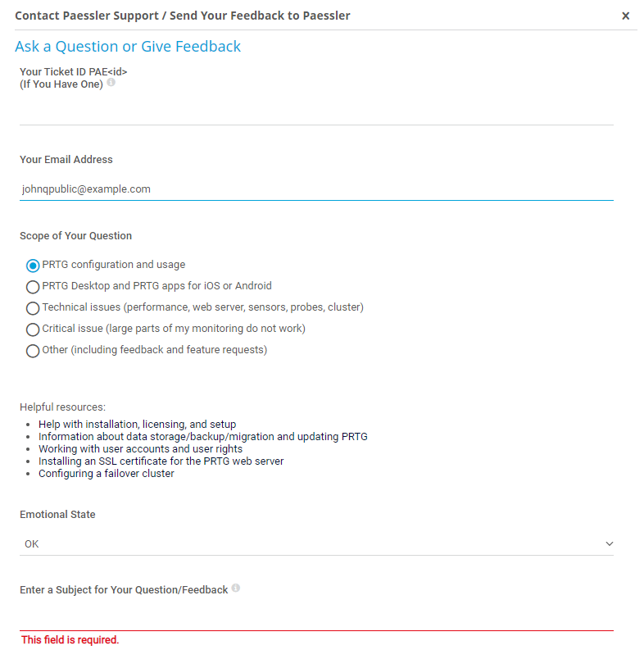Select PRTG Desktop and apps radio button
This screenshot has height=659, width=644.
[33, 287]
